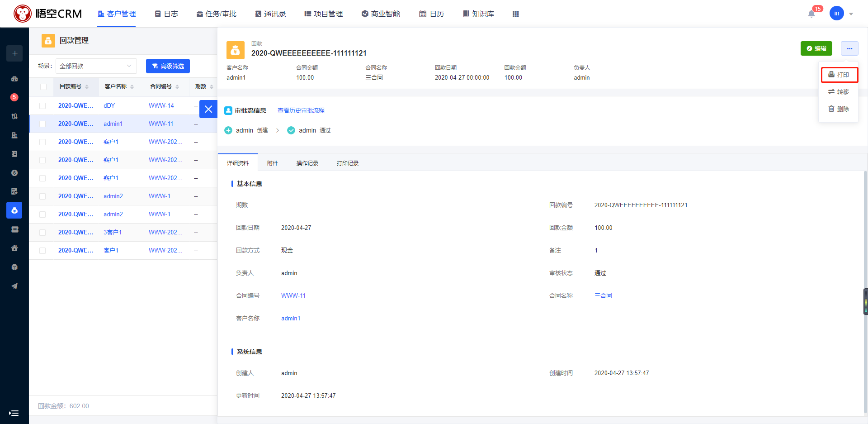Open the dollar-coin business icon in sidebar
The height and width of the screenshot is (424, 868).
coord(14,173)
